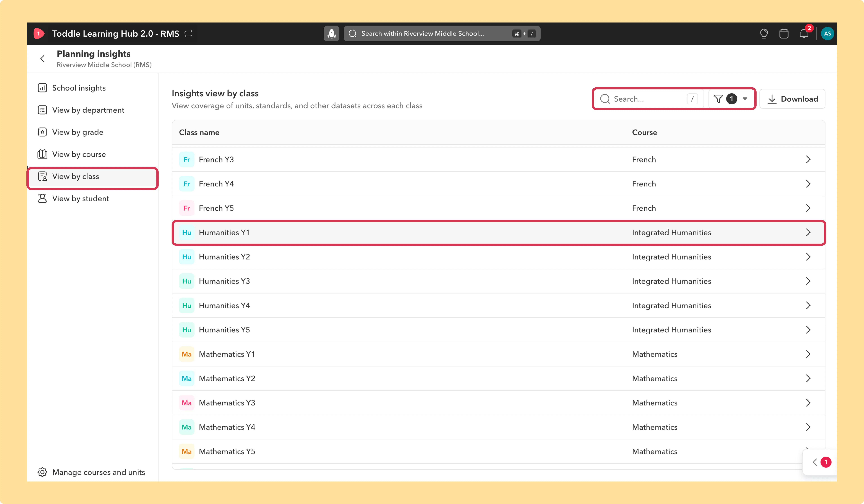
Task: Click the AS profile avatar
Action: pyautogui.click(x=827, y=34)
